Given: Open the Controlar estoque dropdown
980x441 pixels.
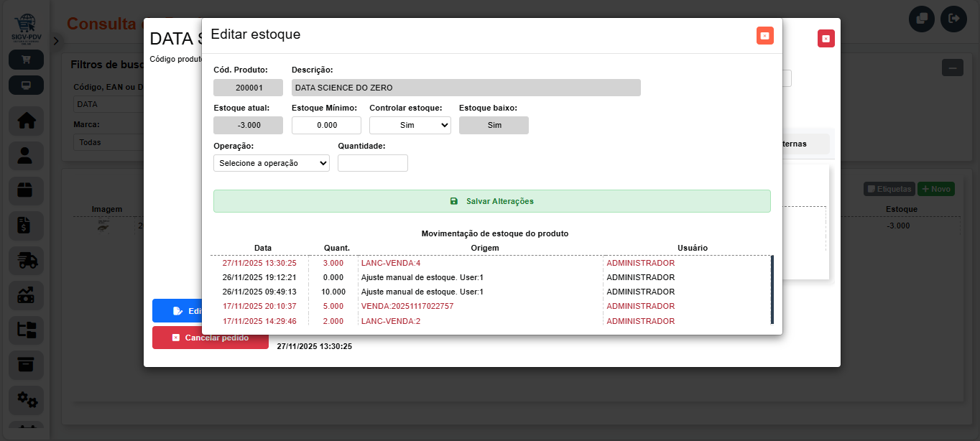Looking at the screenshot, I should pos(410,125).
